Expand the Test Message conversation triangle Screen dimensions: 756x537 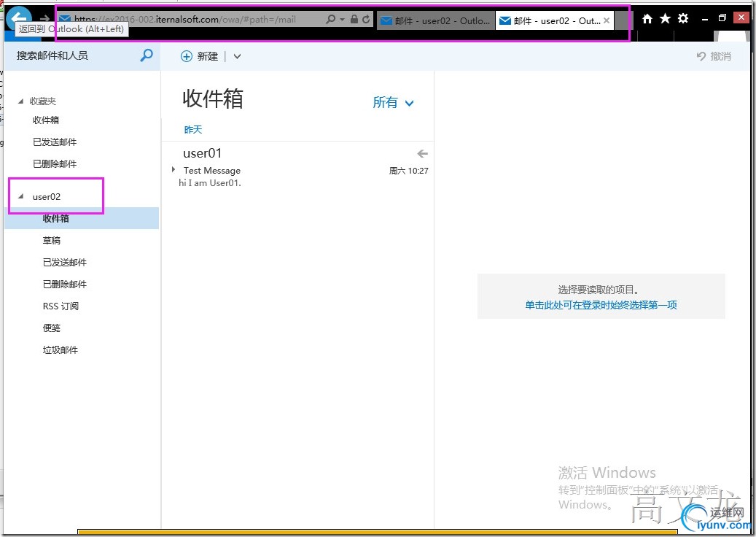tap(174, 169)
